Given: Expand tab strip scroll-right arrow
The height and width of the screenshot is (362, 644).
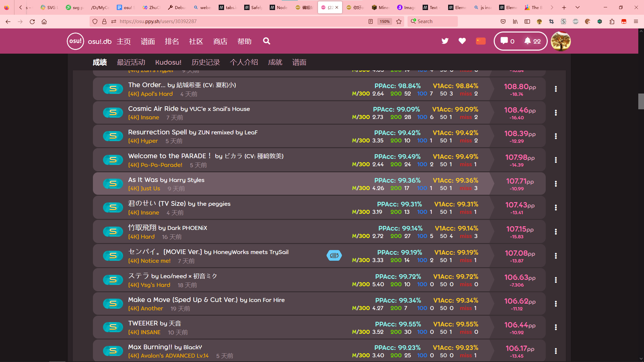Looking at the screenshot, I should (552, 7).
